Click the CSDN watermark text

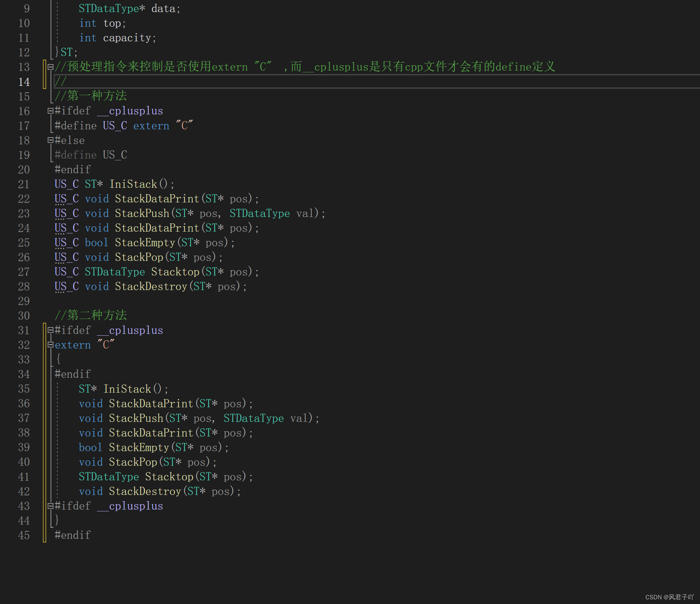pos(669,597)
